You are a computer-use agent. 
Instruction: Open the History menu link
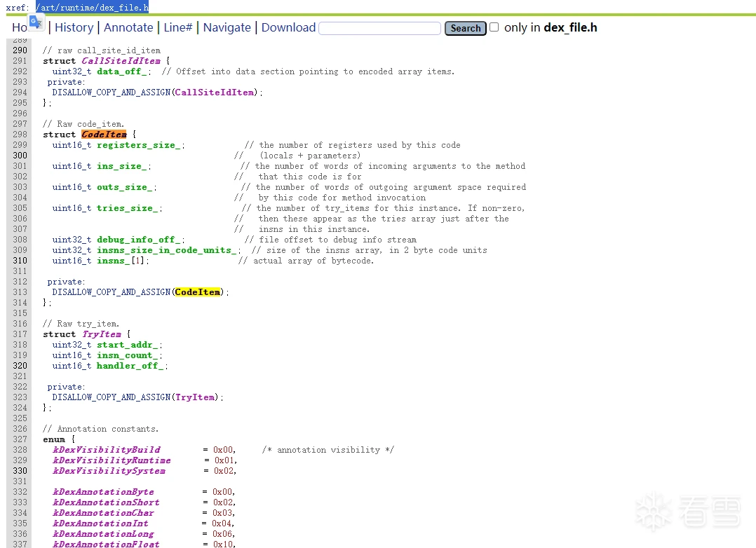(x=74, y=27)
